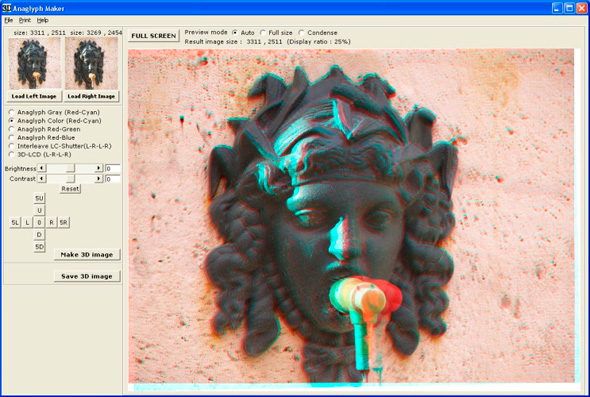Open the Help menu
Image resolution: width=590 pixels, height=397 pixels.
tap(43, 20)
